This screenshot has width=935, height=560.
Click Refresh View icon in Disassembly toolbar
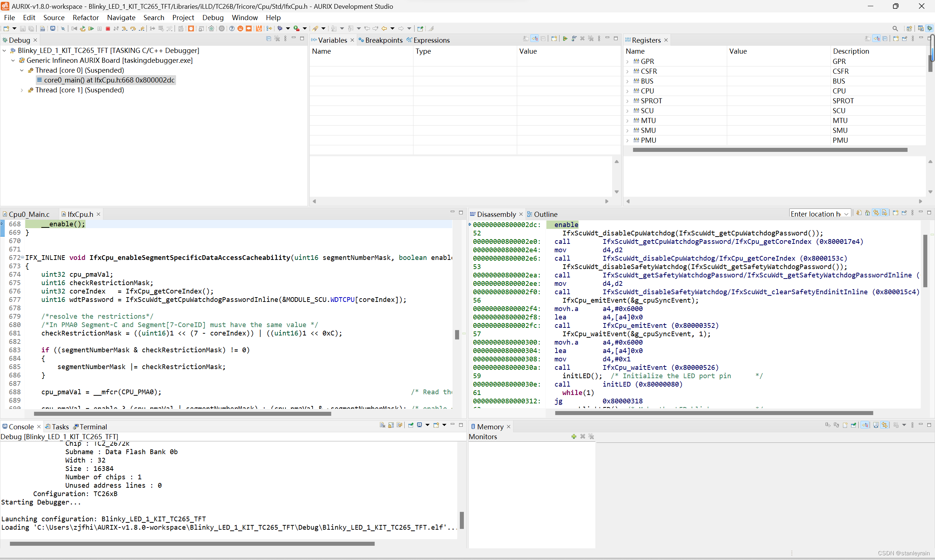[859, 213]
